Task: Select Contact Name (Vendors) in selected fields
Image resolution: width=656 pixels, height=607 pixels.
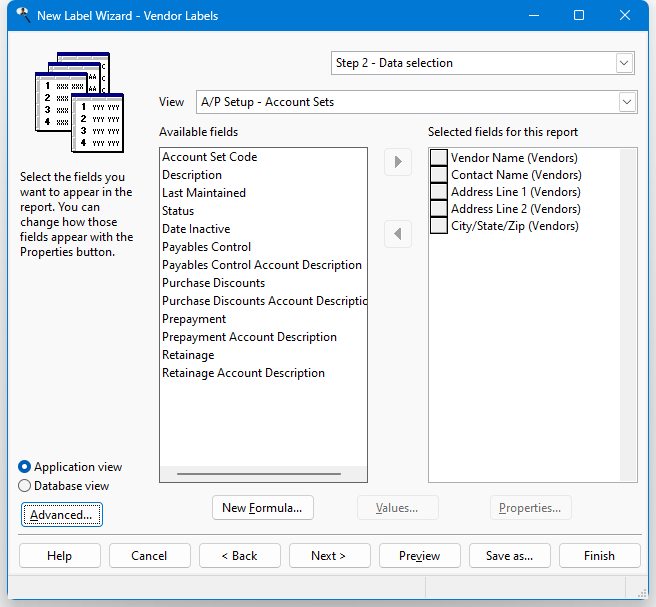Action: point(516,174)
